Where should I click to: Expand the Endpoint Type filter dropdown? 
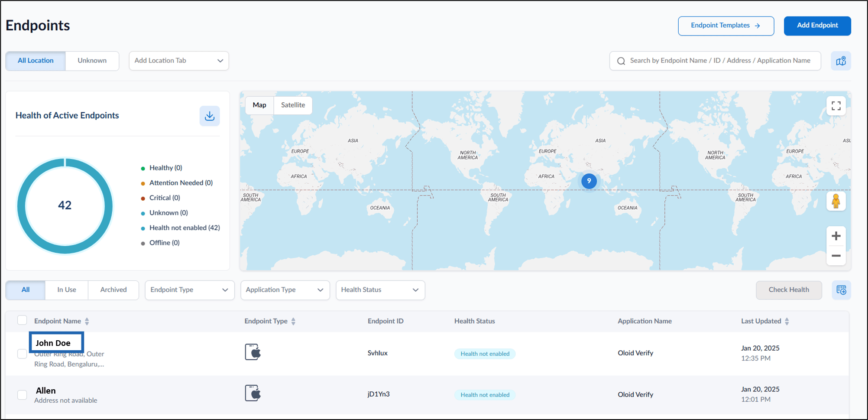tap(190, 290)
